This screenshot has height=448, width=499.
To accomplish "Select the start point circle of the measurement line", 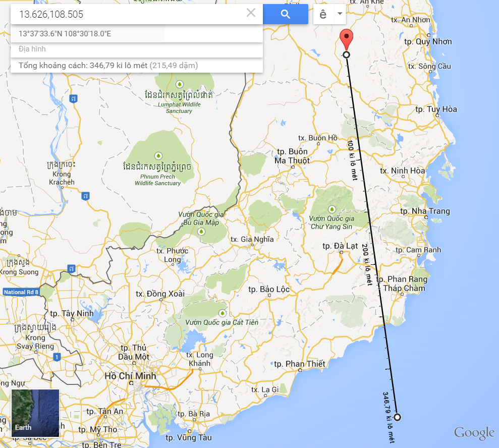I will 346,54.
